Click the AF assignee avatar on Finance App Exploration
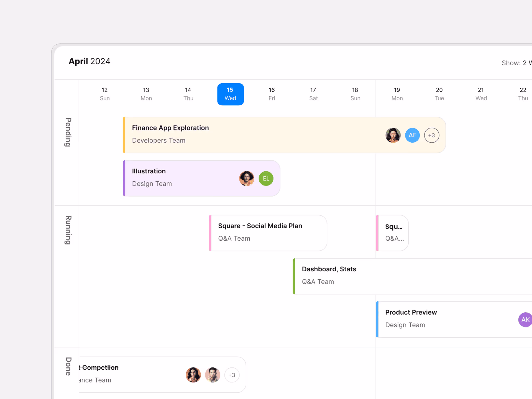 [x=413, y=135]
